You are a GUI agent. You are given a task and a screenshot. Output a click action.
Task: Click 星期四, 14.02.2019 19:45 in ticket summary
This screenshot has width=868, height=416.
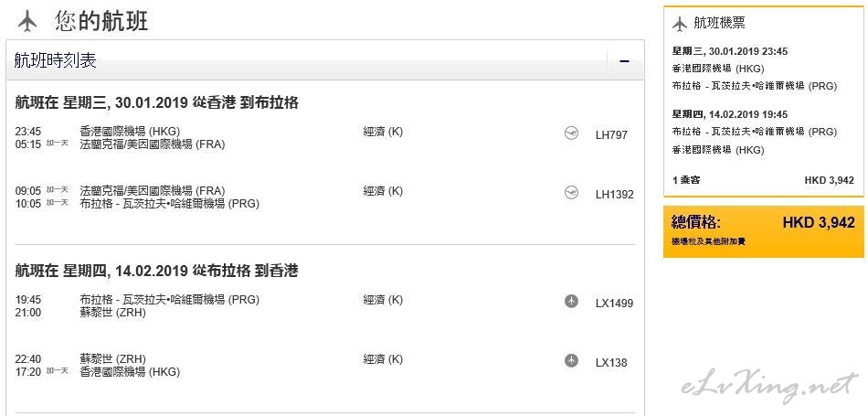[730, 114]
